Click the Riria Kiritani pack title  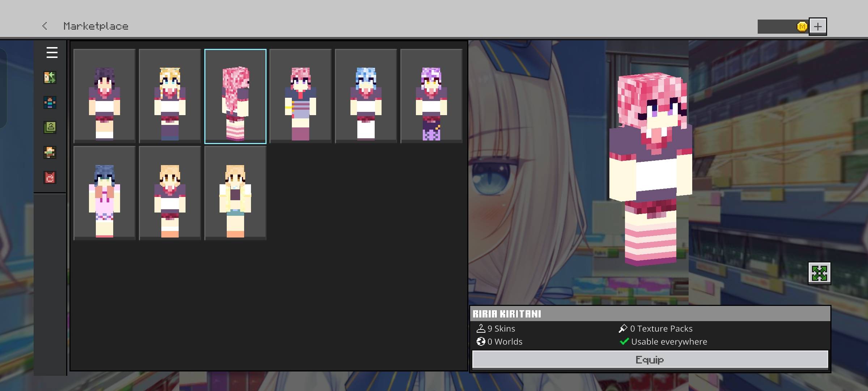507,314
